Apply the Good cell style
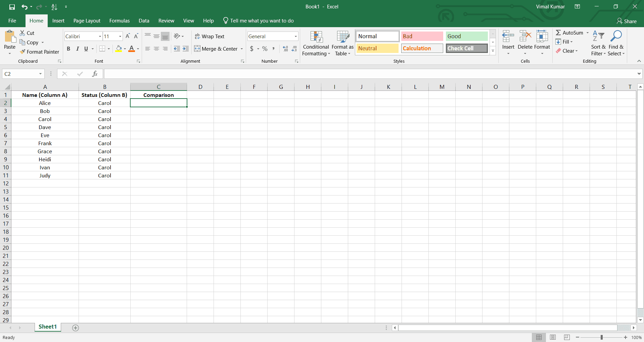The height and width of the screenshot is (342, 644). [466, 36]
